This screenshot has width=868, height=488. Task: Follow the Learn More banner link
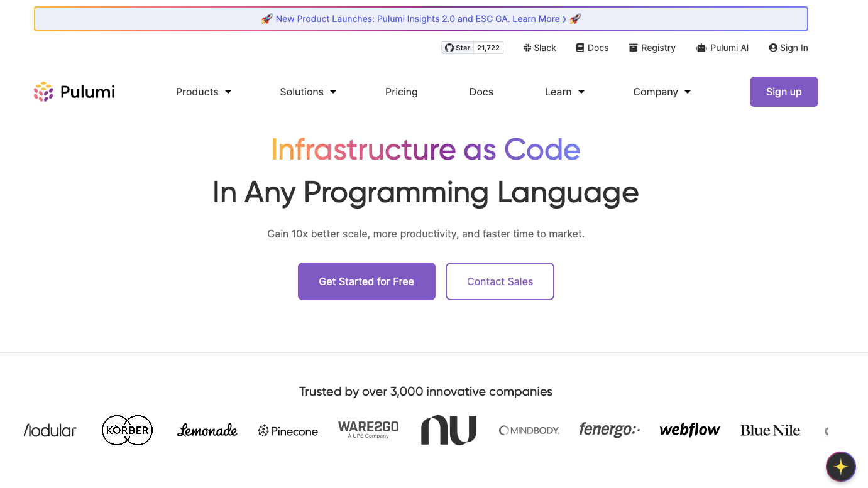click(537, 19)
